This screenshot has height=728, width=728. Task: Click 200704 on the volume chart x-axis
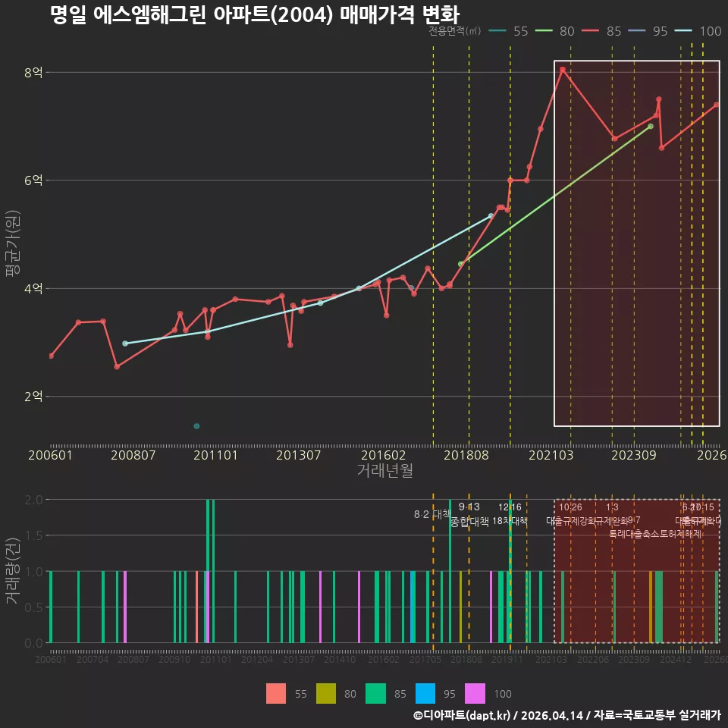coord(93,659)
